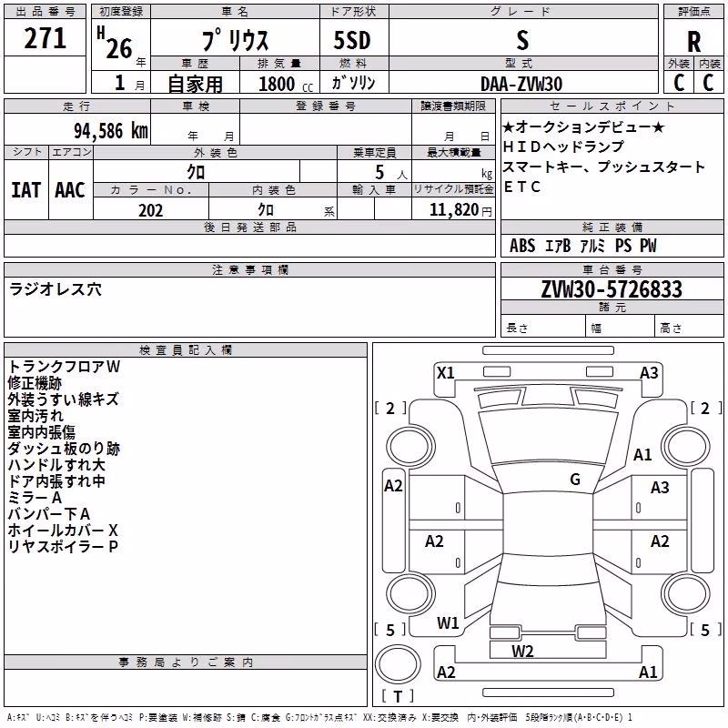Select the A3 mark at front right corner
The image size is (728, 728).
click(x=649, y=373)
